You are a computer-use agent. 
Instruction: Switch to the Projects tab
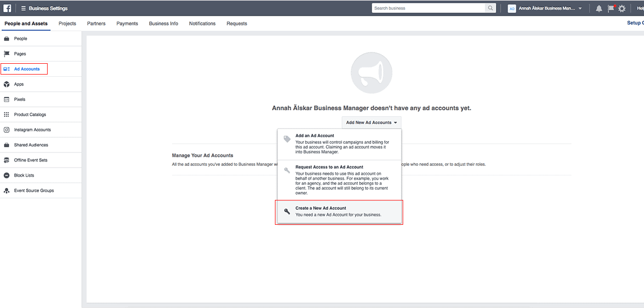pyautogui.click(x=67, y=24)
